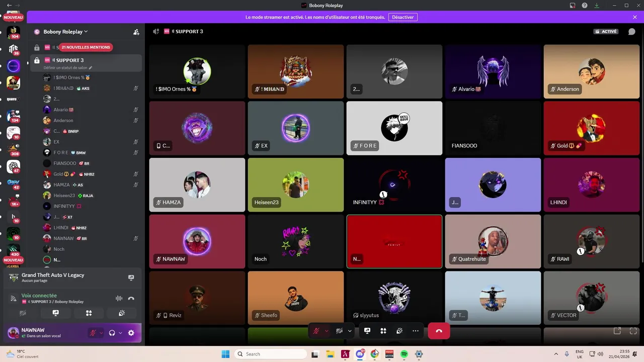This screenshot has width=644, height=362.
Task: Focus the HAMZA video tile
Action: (x=197, y=185)
